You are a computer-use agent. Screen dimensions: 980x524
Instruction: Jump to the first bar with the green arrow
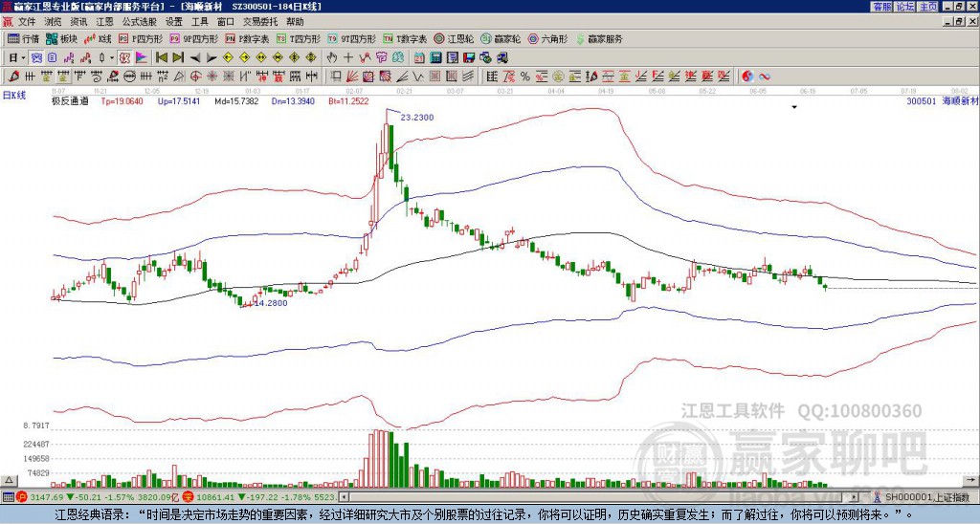(x=161, y=57)
